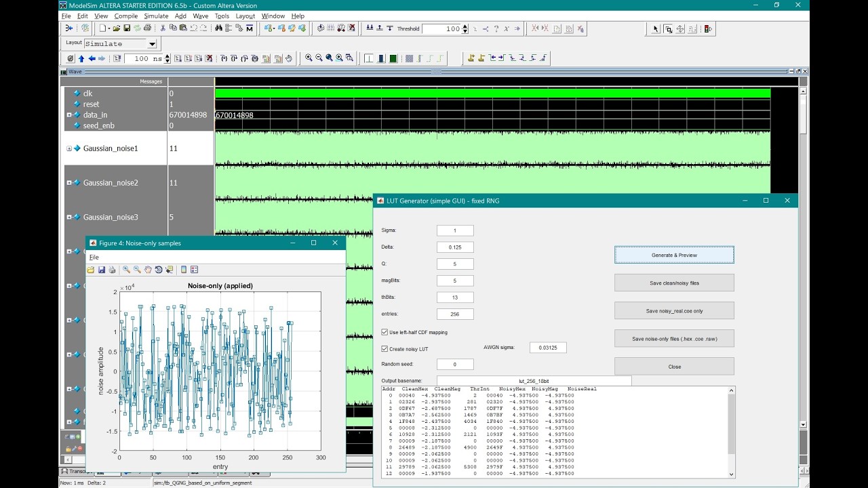Open the Help menu in ModelSim
This screenshot has height=488, width=868.
(298, 16)
